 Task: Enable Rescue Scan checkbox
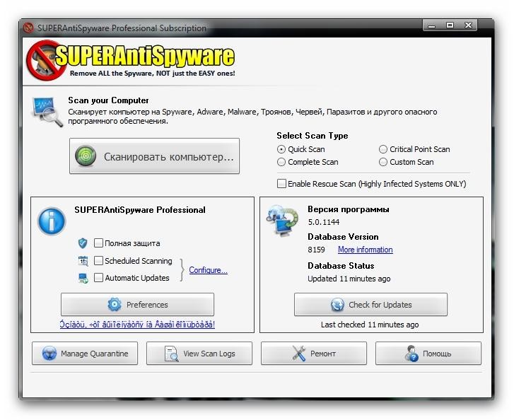281,184
